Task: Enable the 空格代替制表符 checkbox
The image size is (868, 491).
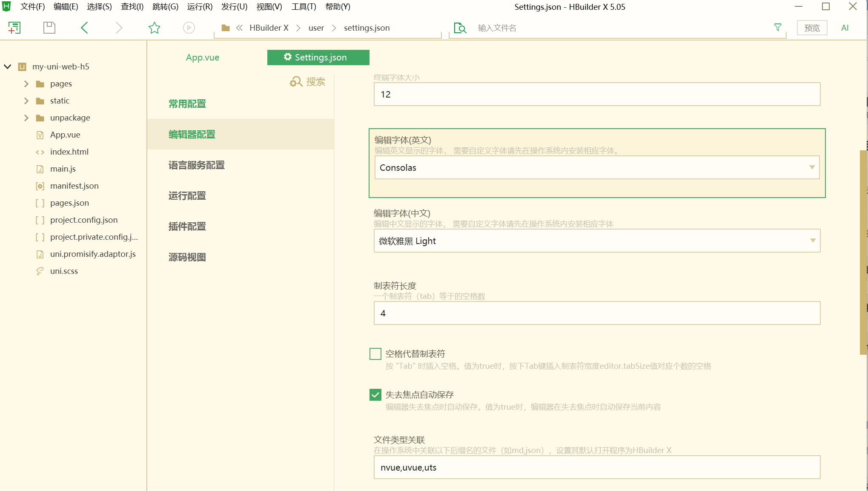Action: point(375,354)
